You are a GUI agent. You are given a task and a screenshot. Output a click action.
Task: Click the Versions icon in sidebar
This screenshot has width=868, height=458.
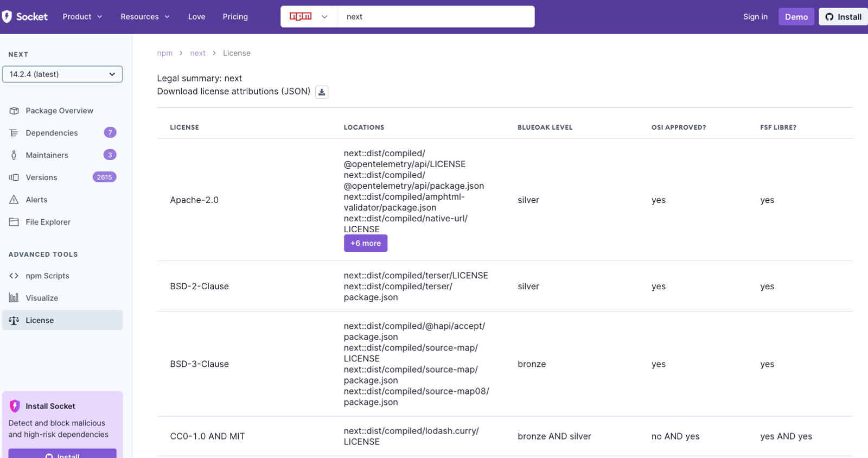tap(14, 177)
